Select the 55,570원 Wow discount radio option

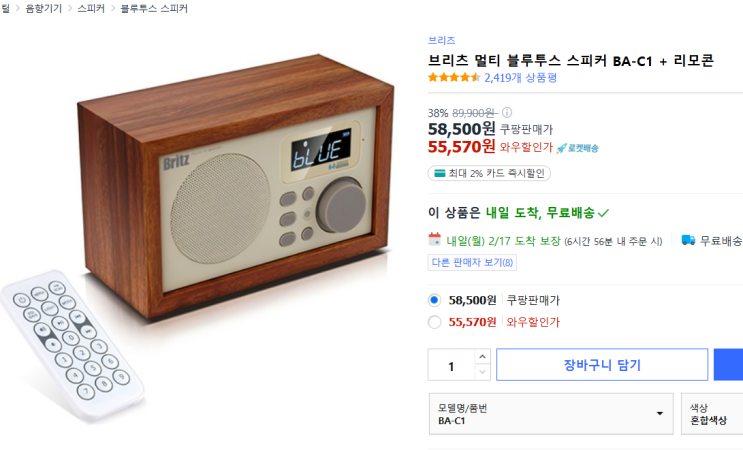click(434, 322)
